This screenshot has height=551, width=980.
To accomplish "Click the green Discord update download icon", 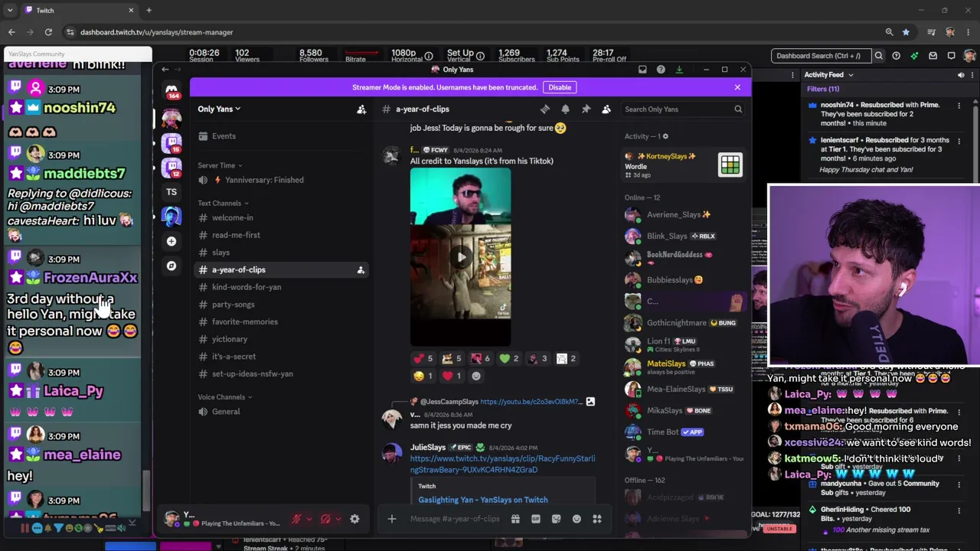I will point(679,70).
